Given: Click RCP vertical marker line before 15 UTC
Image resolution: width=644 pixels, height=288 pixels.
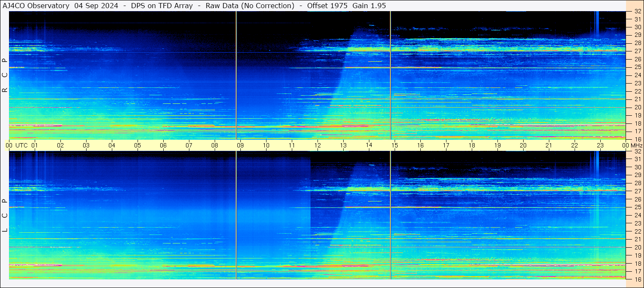Looking at the screenshot, I should click(390, 75).
